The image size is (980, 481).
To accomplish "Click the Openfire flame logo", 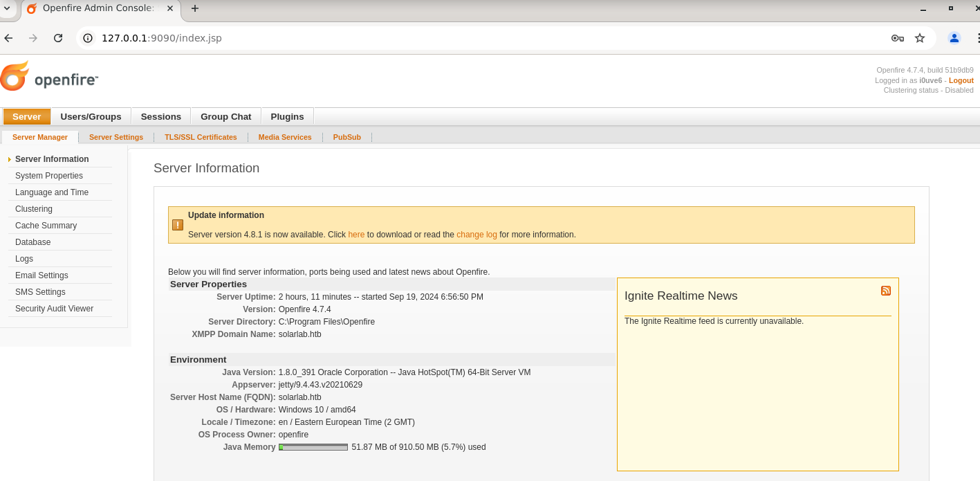I will click(15, 77).
